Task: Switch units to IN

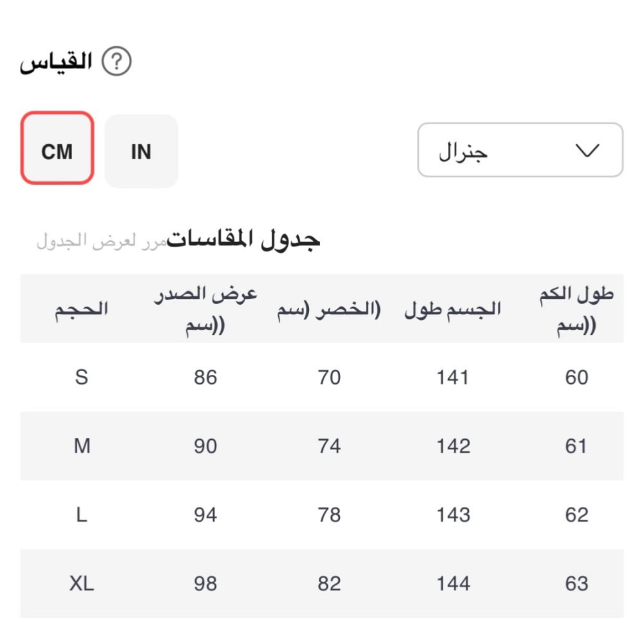Action: (x=141, y=151)
